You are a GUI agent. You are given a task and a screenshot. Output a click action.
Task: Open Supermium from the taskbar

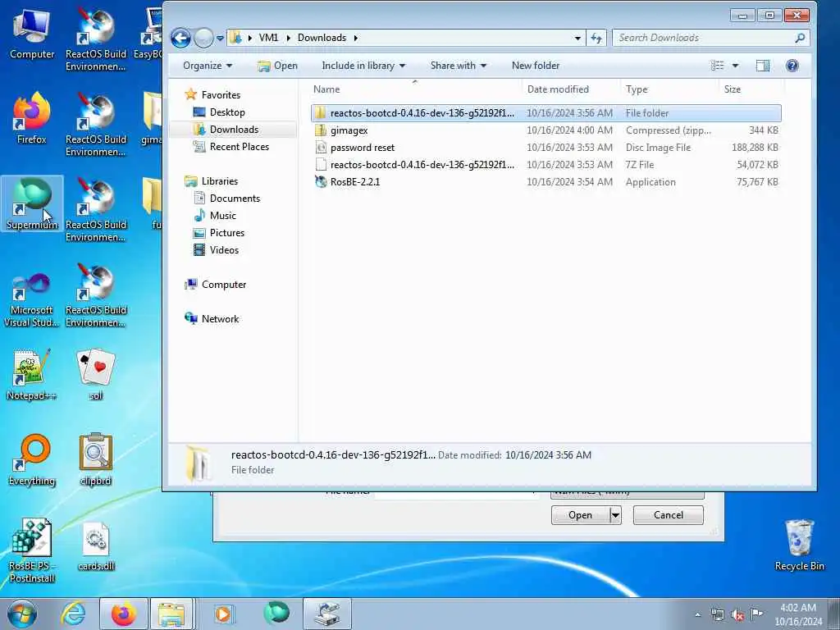click(276, 614)
